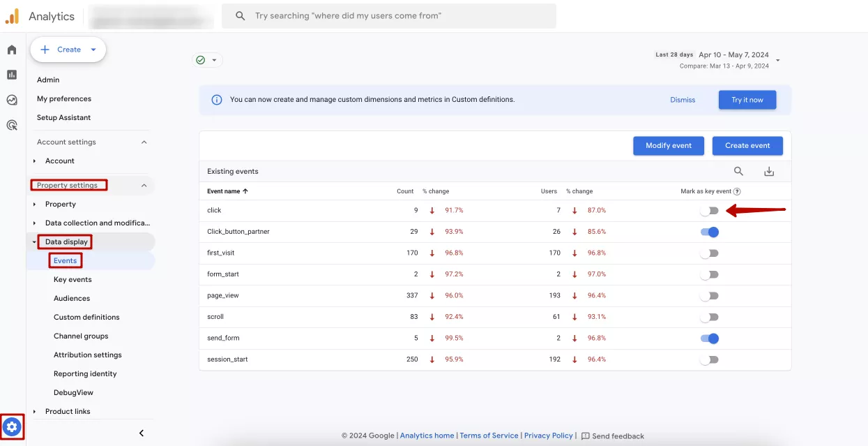Click Try it now in banner
Viewport: 868px width, 446px height.
pyautogui.click(x=747, y=100)
